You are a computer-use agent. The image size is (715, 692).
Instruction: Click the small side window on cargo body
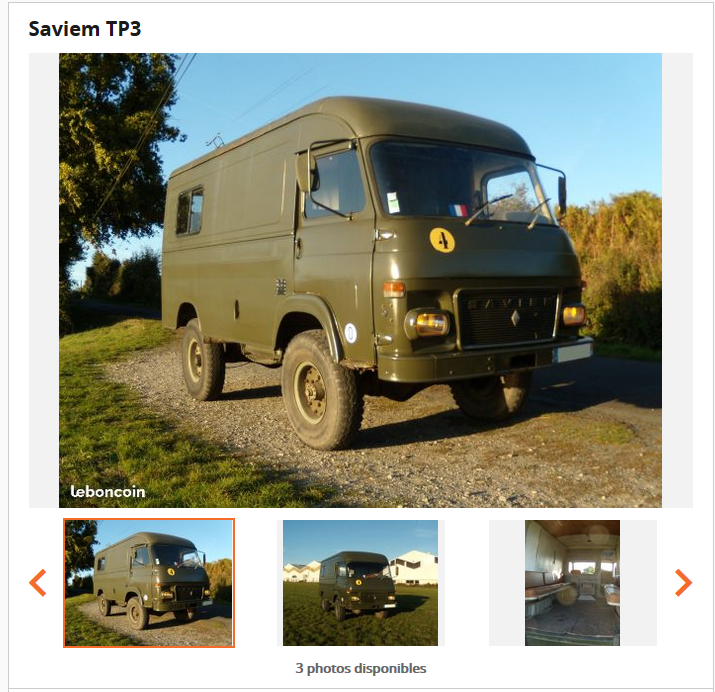click(x=190, y=211)
